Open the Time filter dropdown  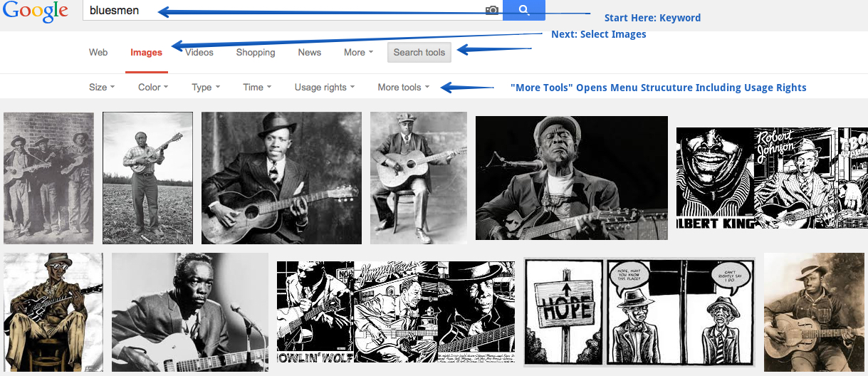pyautogui.click(x=257, y=87)
